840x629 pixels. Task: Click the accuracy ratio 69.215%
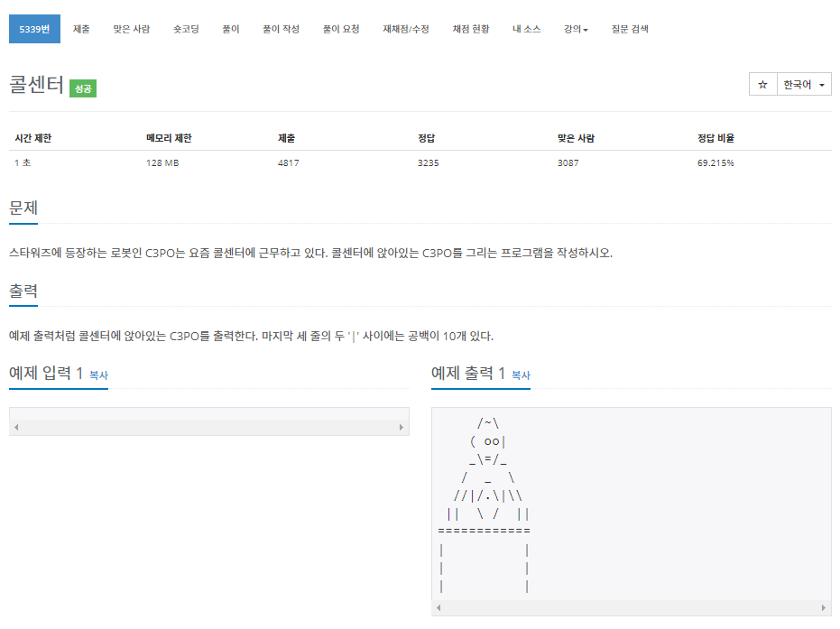[715, 162]
